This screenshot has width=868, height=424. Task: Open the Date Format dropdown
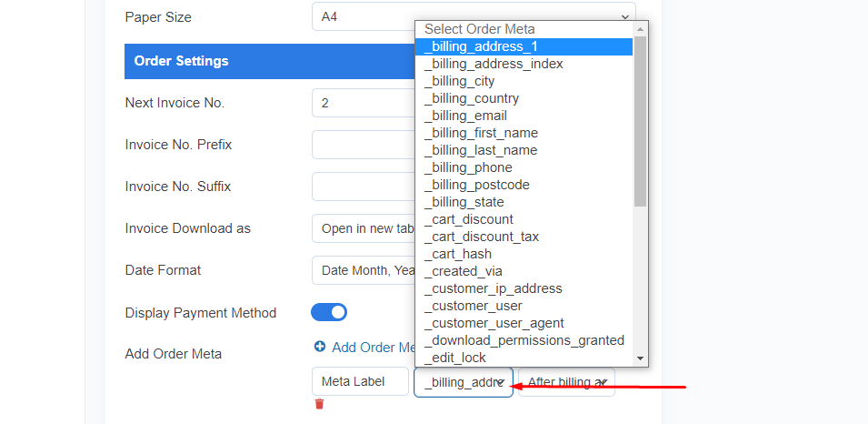coord(364,270)
